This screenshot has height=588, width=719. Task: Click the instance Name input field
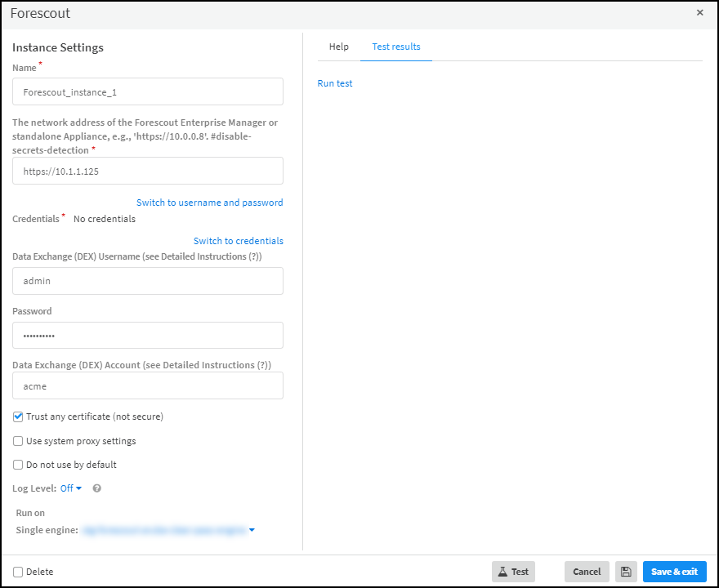coord(148,92)
